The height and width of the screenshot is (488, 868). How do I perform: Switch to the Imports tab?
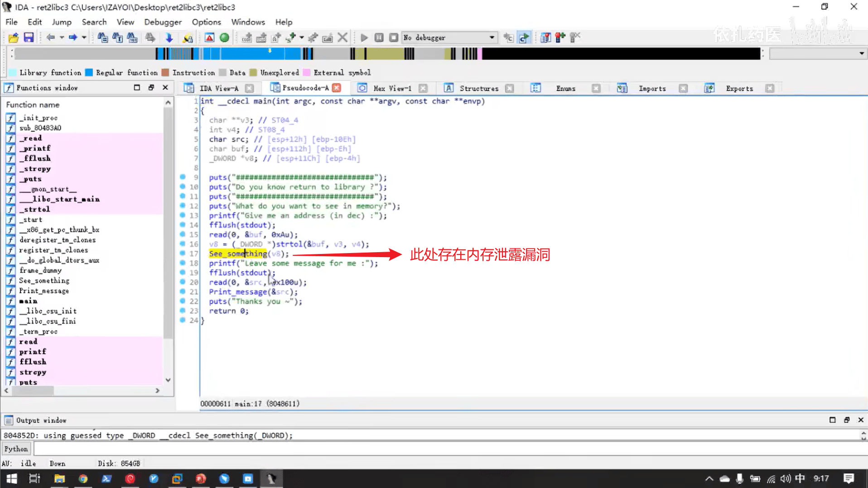tap(652, 88)
